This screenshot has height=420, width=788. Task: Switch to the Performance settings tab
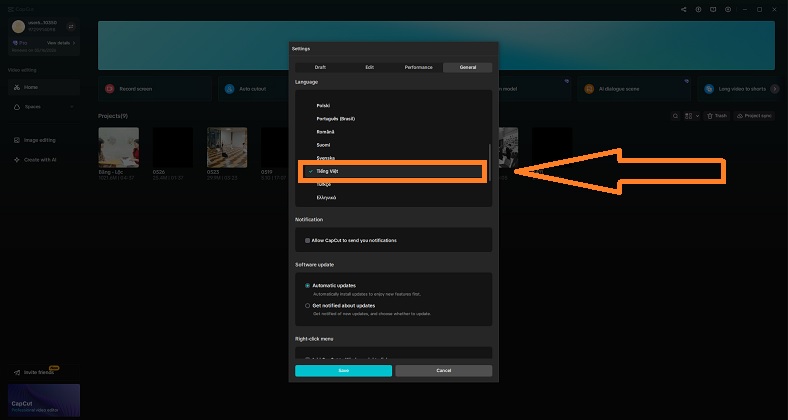[418, 67]
